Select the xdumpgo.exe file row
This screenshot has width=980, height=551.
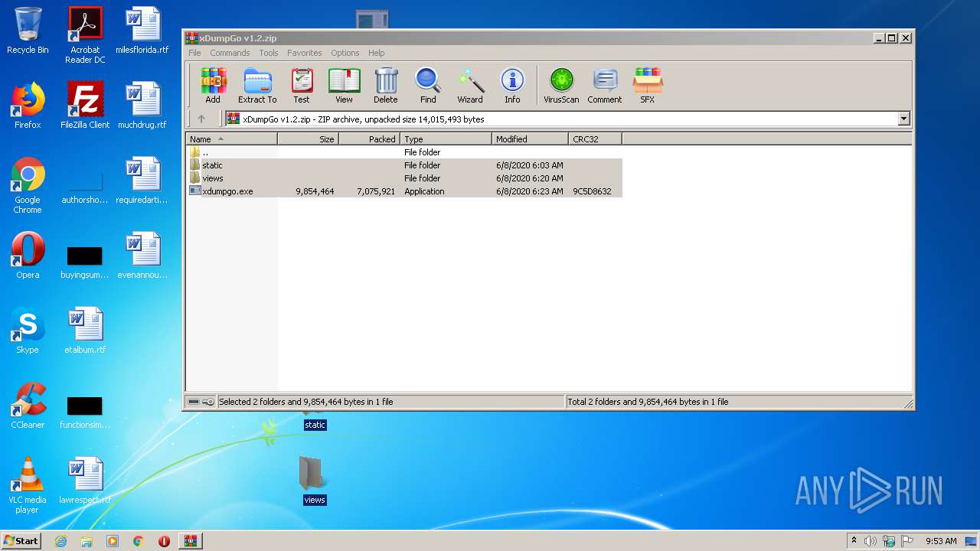[x=404, y=191]
